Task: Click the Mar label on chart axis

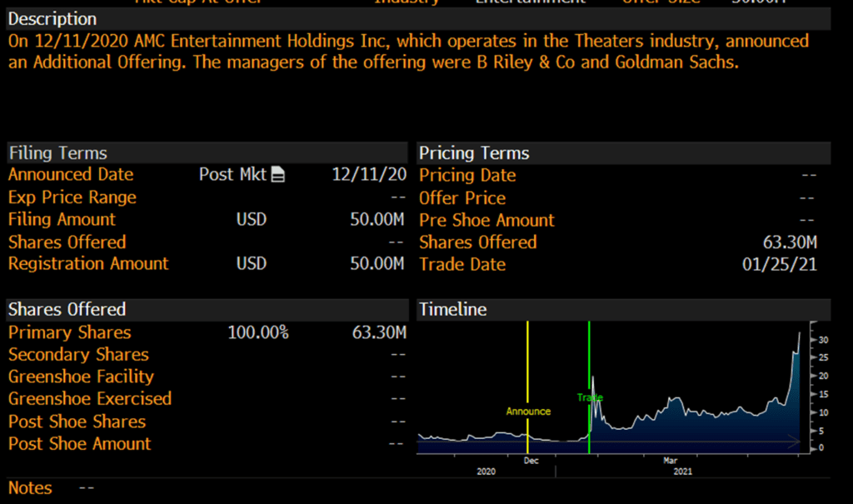Action: [670, 460]
